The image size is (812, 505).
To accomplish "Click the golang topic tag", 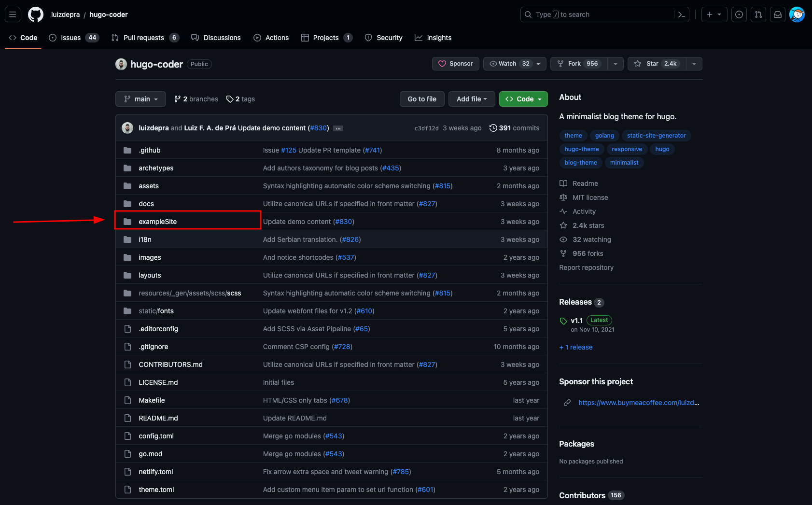I will tap(604, 136).
